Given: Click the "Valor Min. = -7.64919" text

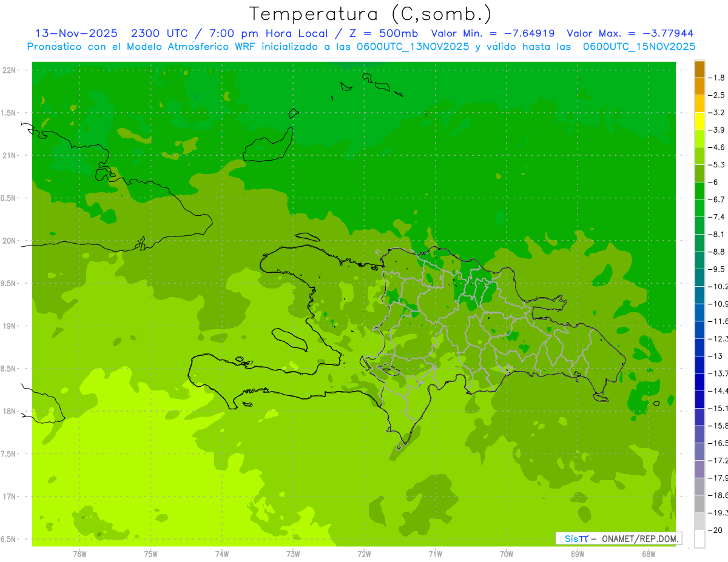Looking at the screenshot, I should (493, 33).
